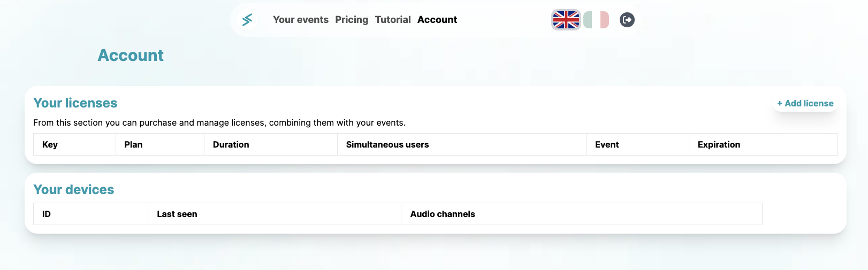
Task: Switch language to English via UK flag
Action: pyautogui.click(x=566, y=20)
